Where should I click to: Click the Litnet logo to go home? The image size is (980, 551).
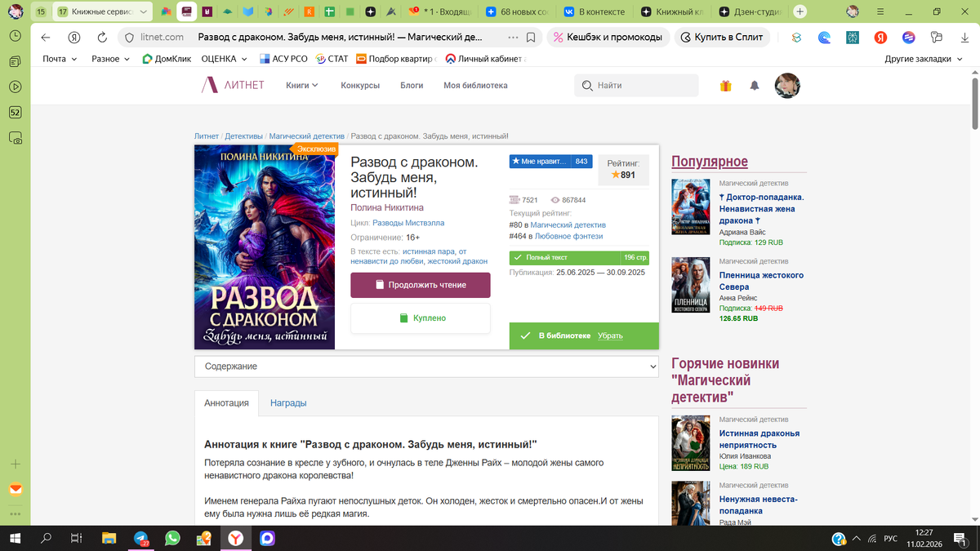(x=232, y=85)
